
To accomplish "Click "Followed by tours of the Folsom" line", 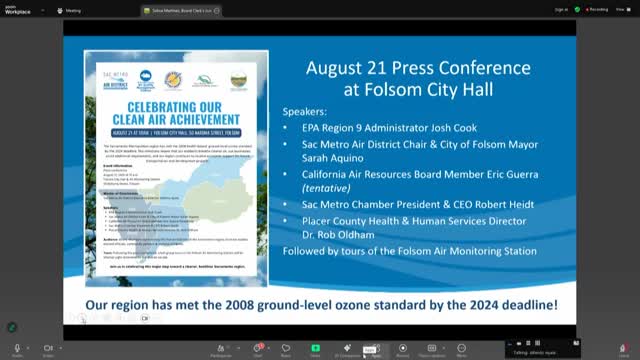I will click(409, 251).
